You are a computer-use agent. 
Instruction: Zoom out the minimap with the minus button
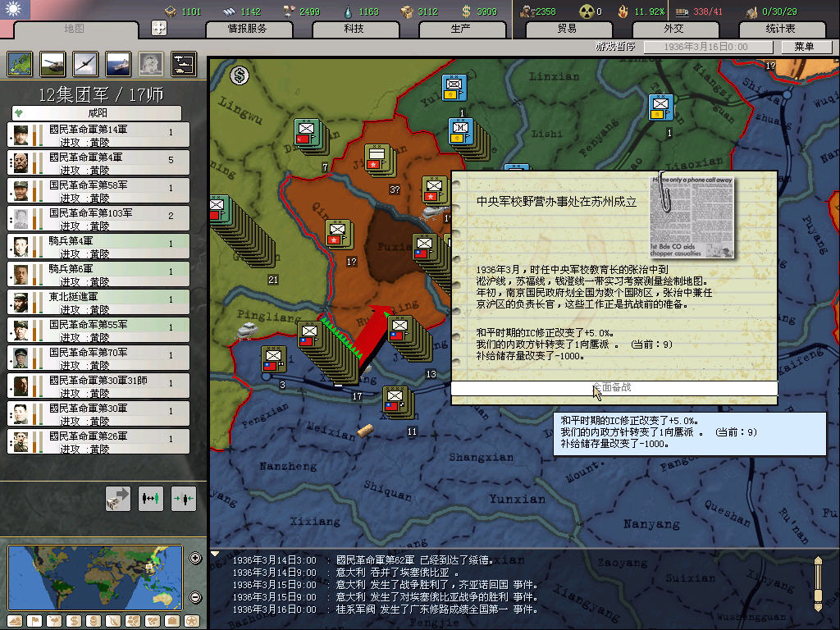click(195, 597)
